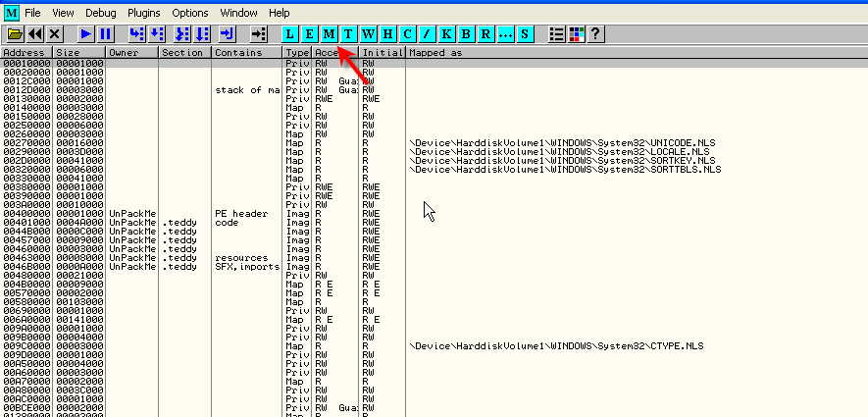Image resolution: width=868 pixels, height=417 pixels.
Task: Click the Address column header
Action: [26, 52]
